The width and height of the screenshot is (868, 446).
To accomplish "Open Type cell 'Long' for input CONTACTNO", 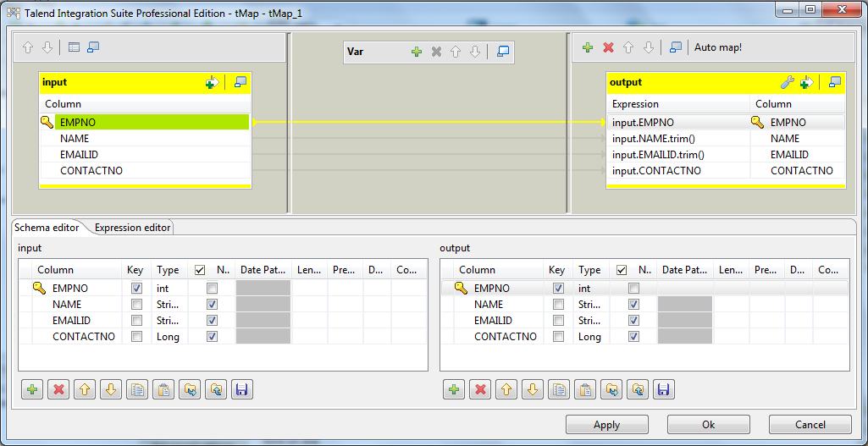I will coord(170,337).
